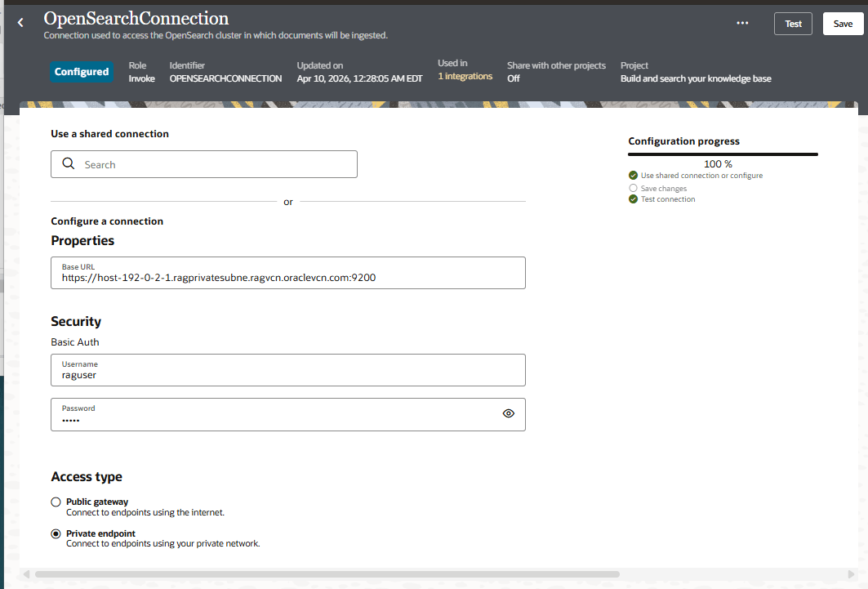Click the 'Configure a connection' heading
Viewport: 868px width, 589px height.
point(107,221)
